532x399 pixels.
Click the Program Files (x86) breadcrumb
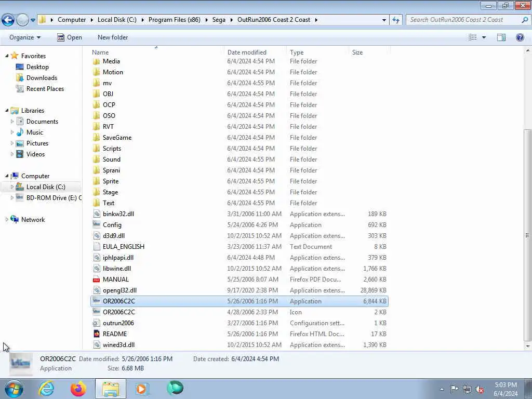[175, 20]
